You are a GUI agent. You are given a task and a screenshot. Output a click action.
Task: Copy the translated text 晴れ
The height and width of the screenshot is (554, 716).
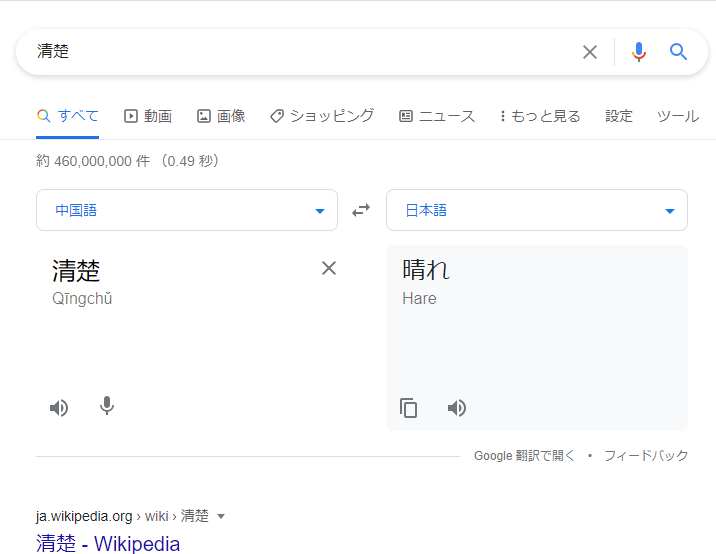point(409,408)
